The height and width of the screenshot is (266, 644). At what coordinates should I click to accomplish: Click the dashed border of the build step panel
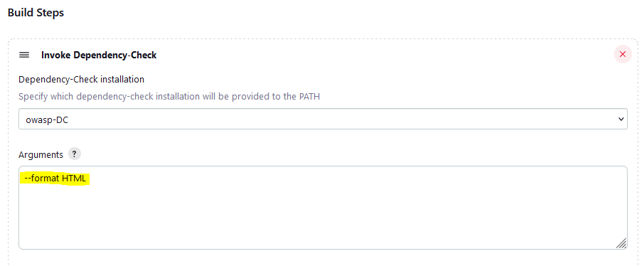pyautogui.click(x=323, y=39)
